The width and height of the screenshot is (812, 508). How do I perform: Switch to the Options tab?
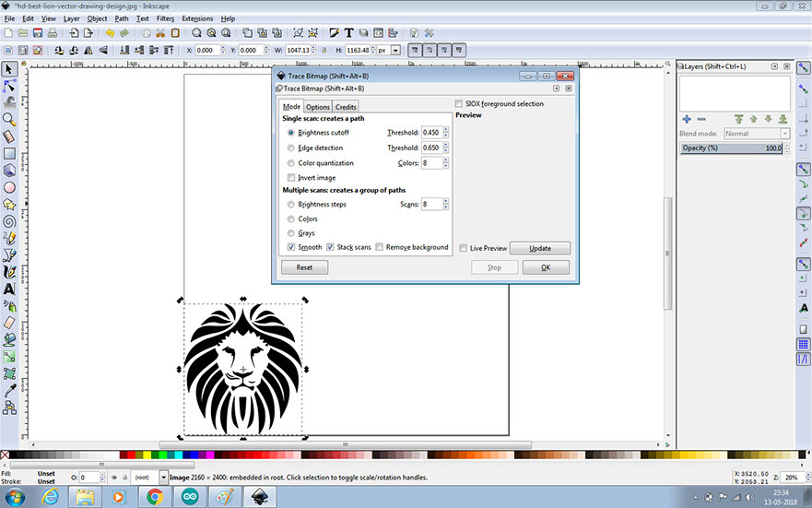pos(317,107)
